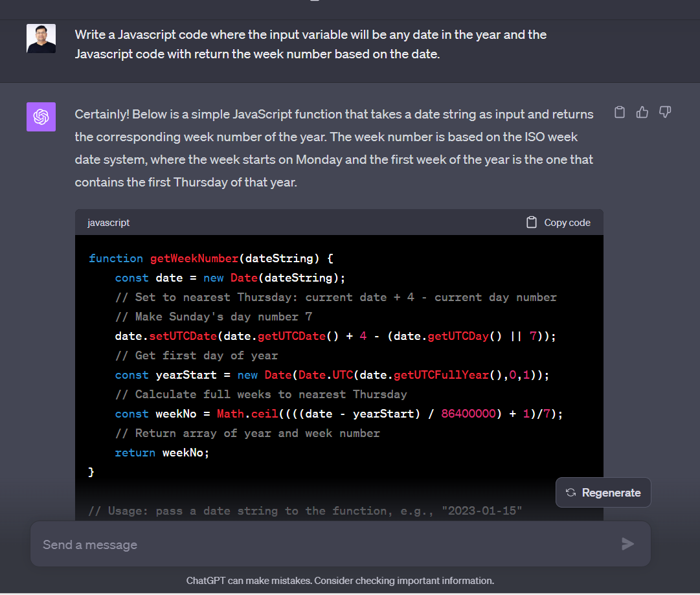Click the return weekNo line in code
Image resolution: width=700 pixels, height=595 pixels.
point(162,453)
